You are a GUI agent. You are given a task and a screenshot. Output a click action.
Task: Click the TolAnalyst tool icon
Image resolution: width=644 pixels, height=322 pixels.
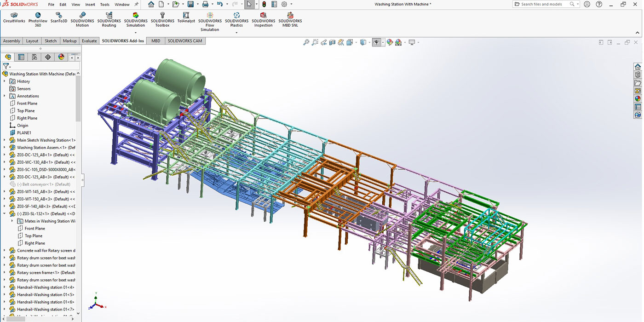tap(186, 18)
